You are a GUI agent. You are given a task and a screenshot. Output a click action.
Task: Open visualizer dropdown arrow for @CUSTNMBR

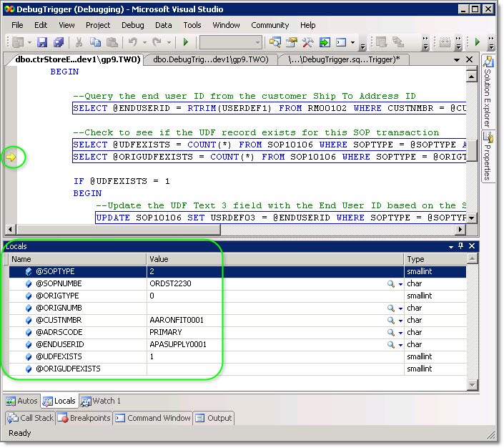click(x=400, y=321)
